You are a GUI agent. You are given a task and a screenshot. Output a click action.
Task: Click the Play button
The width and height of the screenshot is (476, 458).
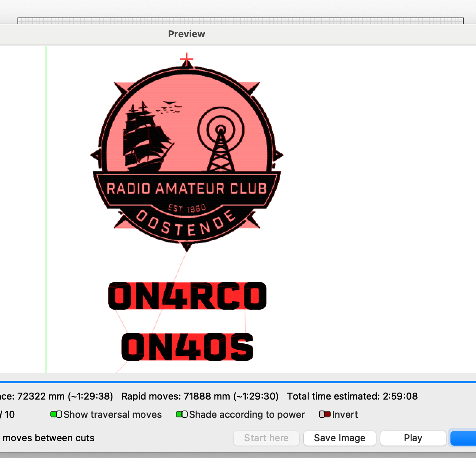[x=413, y=438]
